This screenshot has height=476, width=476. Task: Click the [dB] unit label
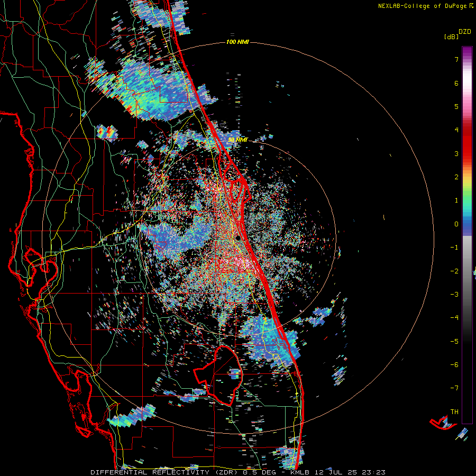pyautogui.click(x=451, y=36)
